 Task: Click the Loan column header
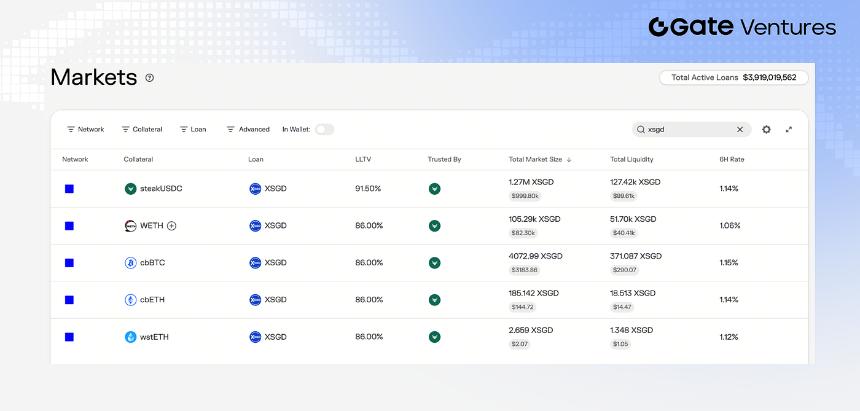(x=256, y=160)
